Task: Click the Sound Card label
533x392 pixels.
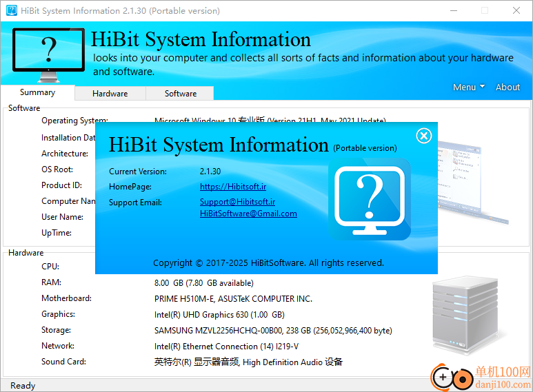Action: tap(63, 362)
